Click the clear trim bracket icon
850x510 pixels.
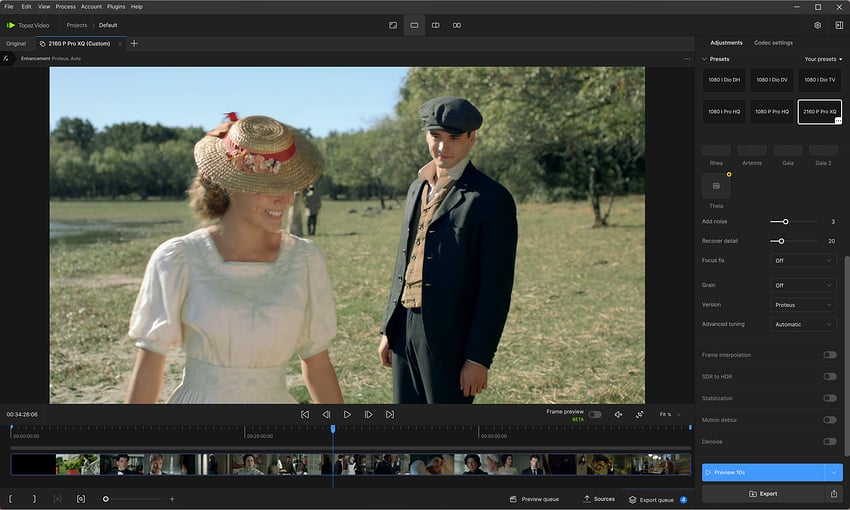point(57,499)
